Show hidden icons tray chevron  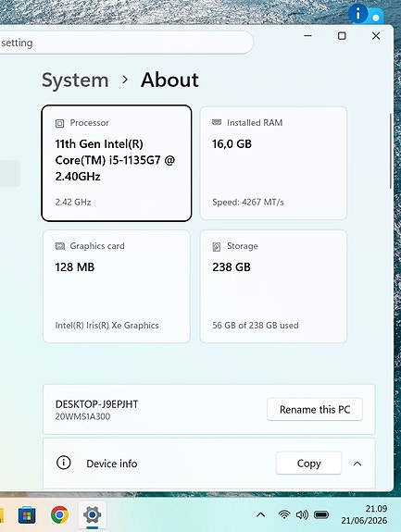click(260, 514)
